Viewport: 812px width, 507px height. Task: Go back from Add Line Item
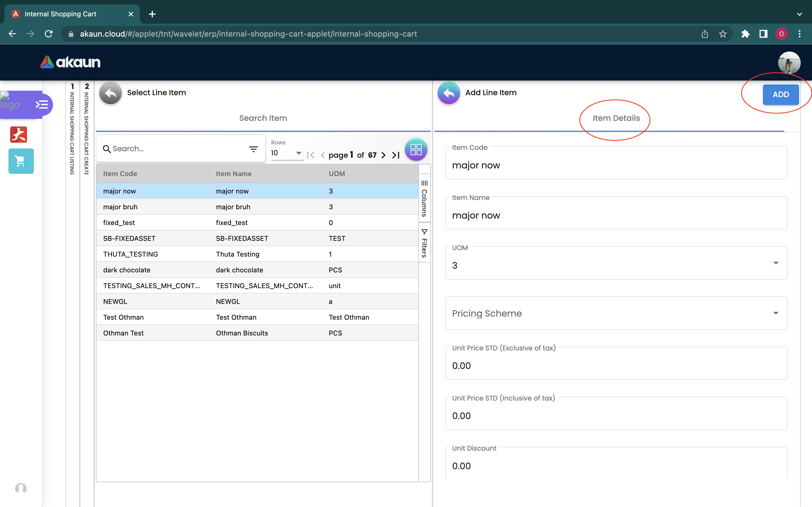tap(448, 93)
